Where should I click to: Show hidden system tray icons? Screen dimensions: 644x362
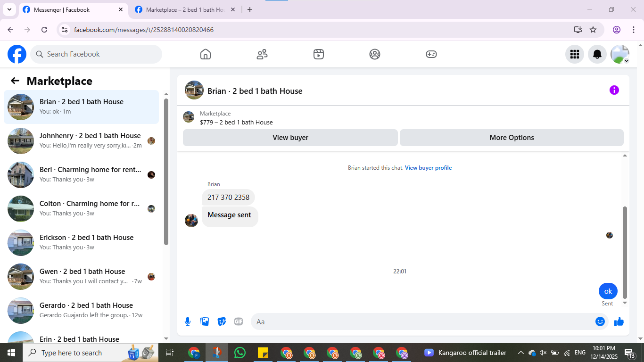click(520, 353)
